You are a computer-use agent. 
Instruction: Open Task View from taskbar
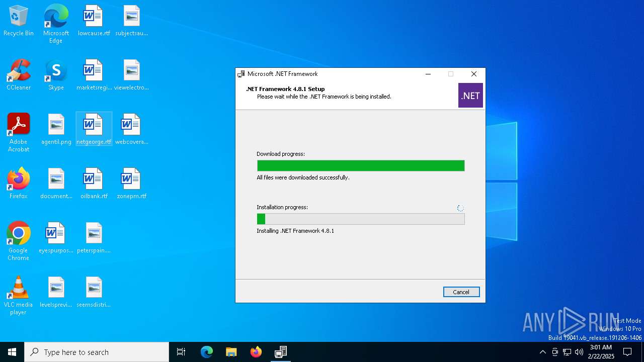(181, 352)
